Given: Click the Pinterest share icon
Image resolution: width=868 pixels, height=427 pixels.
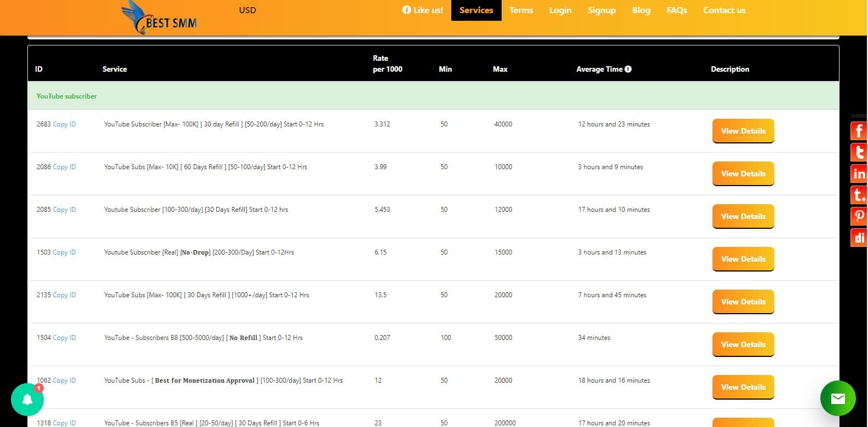Looking at the screenshot, I should pyautogui.click(x=859, y=216).
